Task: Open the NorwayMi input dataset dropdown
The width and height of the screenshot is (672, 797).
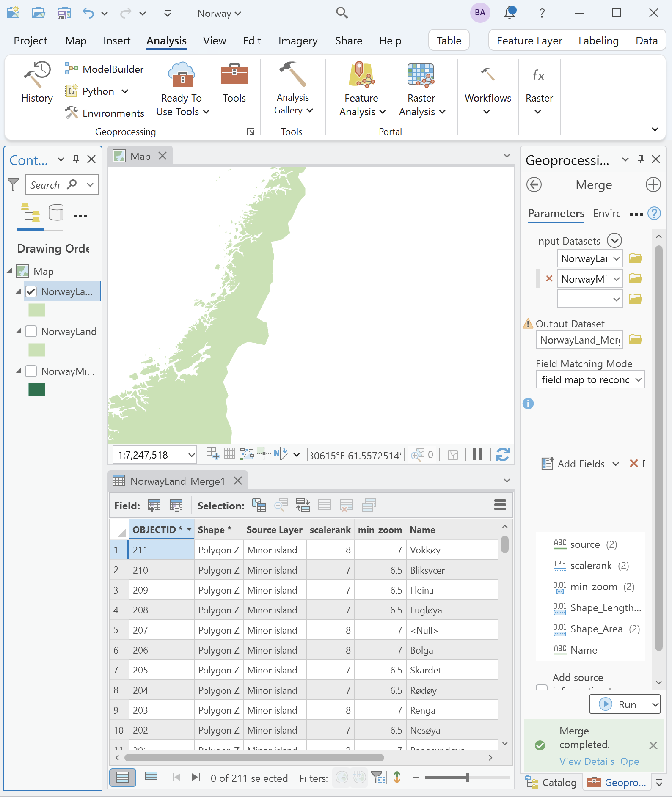Action: tap(616, 279)
